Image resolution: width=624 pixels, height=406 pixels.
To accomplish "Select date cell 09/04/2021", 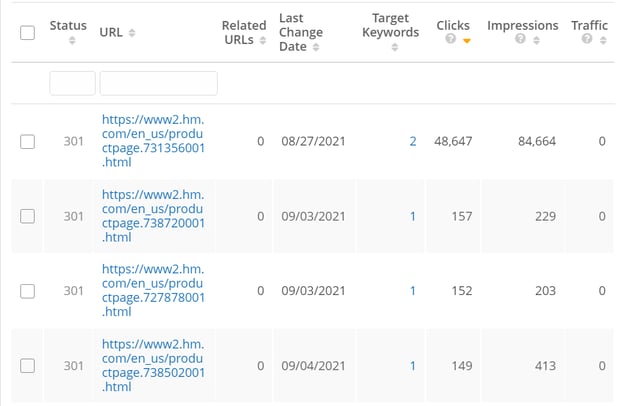I will point(313,366).
